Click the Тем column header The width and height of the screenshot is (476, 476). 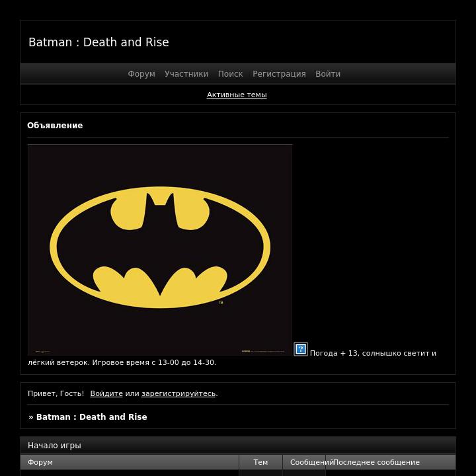[x=260, y=462]
